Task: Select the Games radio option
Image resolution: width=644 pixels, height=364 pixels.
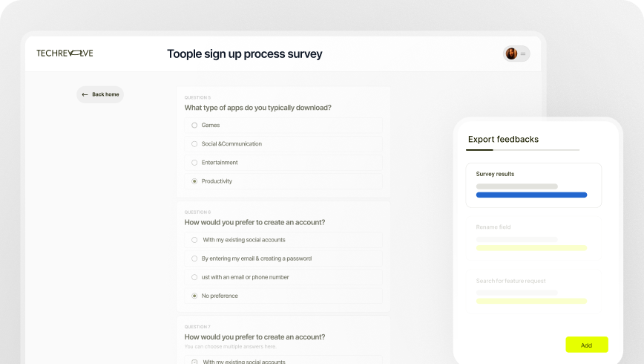Action: point(194,125)
